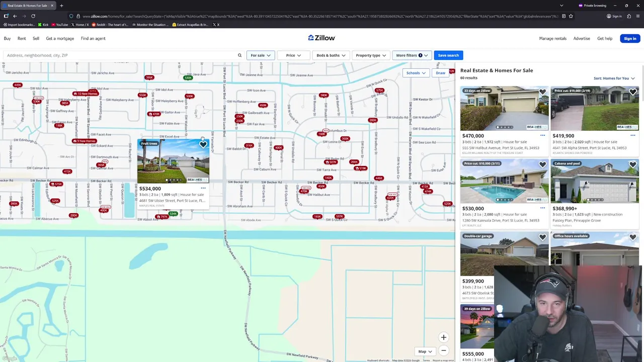Click the 10 New Homes map marker
Image resolution: width=644 pixels, height=362 pixels.
pos(85,94)
